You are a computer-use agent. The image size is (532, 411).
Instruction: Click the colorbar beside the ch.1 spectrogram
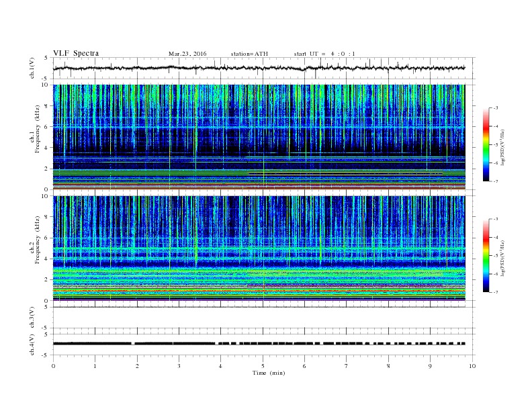coord(486,144)
